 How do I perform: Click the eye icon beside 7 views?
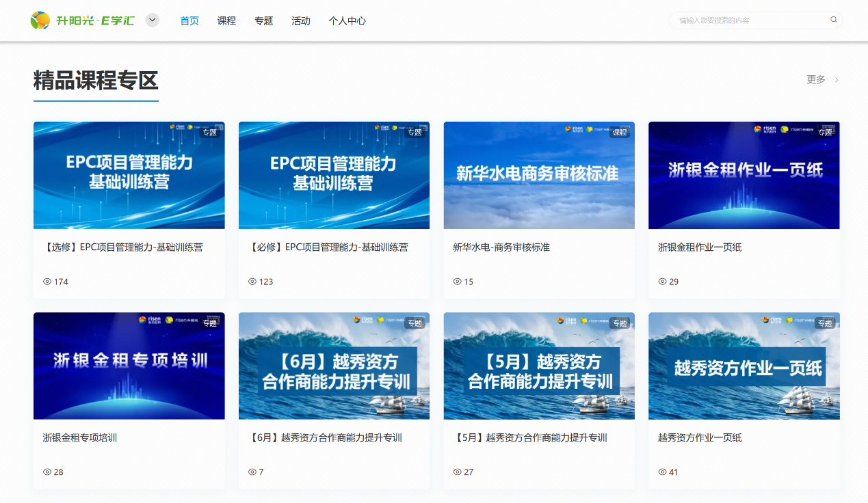point(252,472)
